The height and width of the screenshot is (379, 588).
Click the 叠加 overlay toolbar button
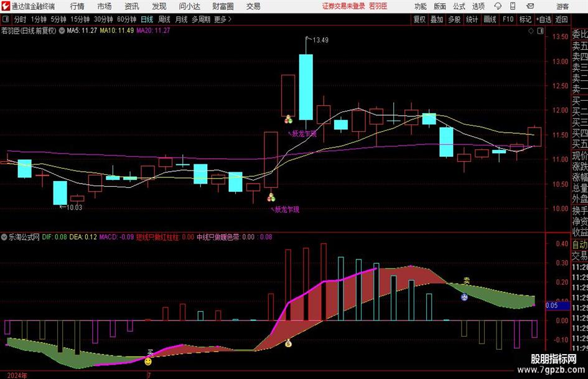(437, 19)
